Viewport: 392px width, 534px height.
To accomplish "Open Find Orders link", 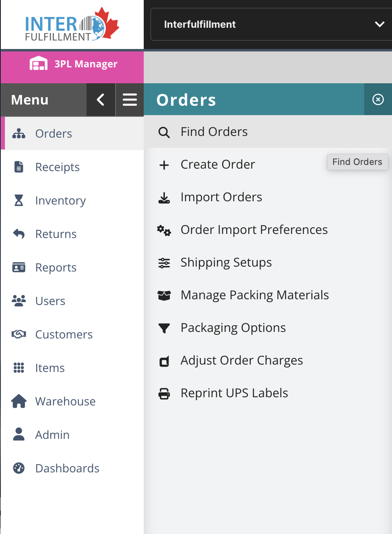I will point(214,132).
